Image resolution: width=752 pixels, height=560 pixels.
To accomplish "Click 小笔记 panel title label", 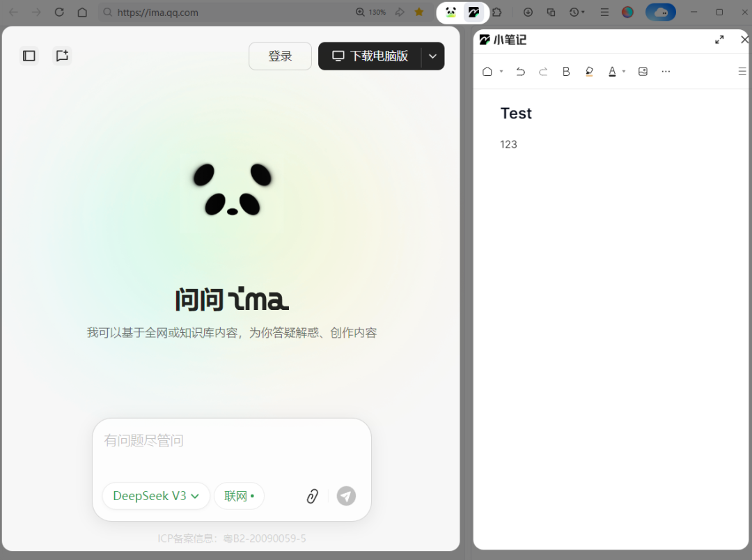I will [510, 40].
